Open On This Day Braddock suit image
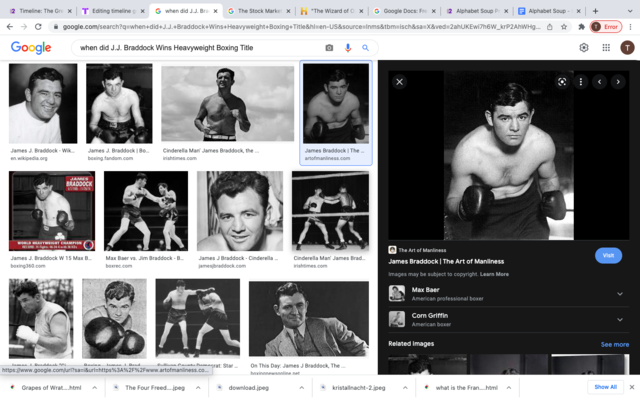 (309, 318)
